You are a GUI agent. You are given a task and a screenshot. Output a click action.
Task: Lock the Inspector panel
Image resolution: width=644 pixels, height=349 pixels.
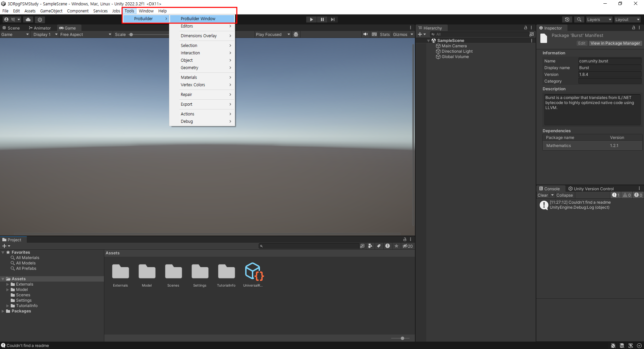coord(634,28)
